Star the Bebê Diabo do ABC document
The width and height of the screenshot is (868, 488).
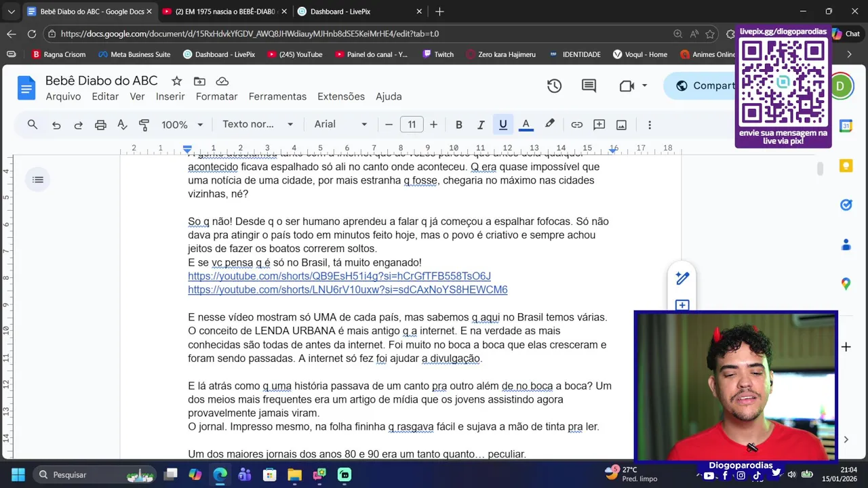tap(176, 81)
